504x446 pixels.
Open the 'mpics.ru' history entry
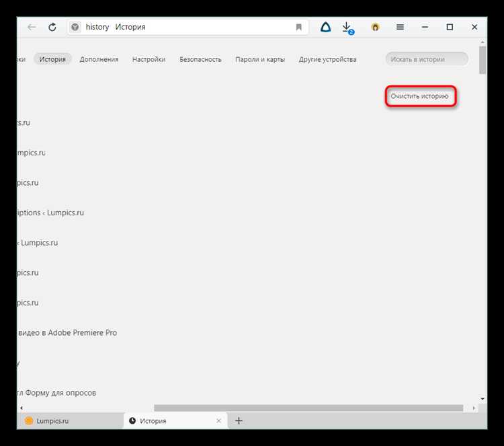31,153
